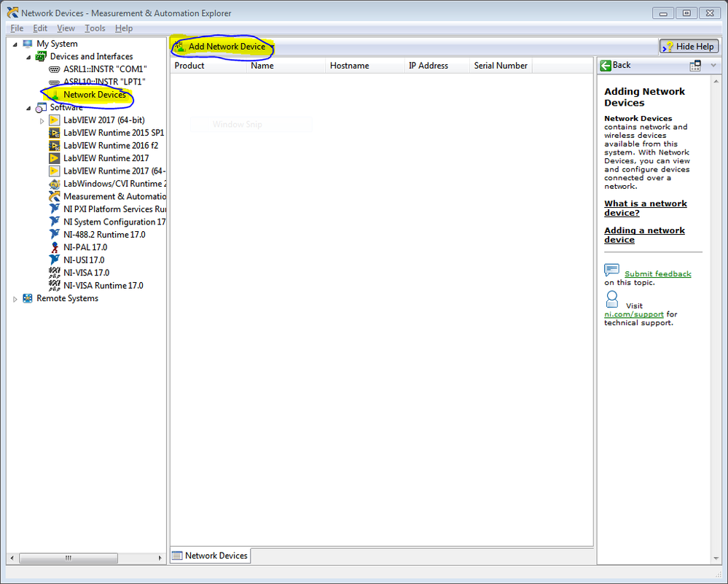Open the File menu
The height and width of the screenshot is (584, 728).
point(17,28)
